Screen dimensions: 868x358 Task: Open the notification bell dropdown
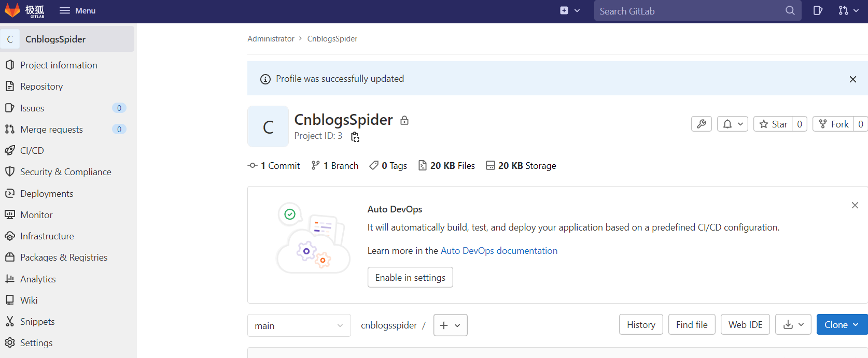[733, 124]
